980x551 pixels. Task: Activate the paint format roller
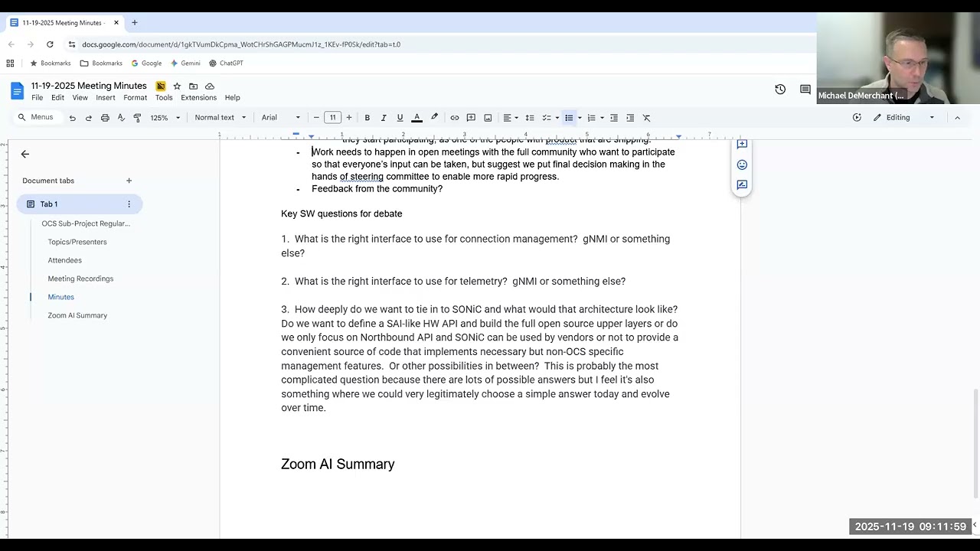tap(137, 118)
